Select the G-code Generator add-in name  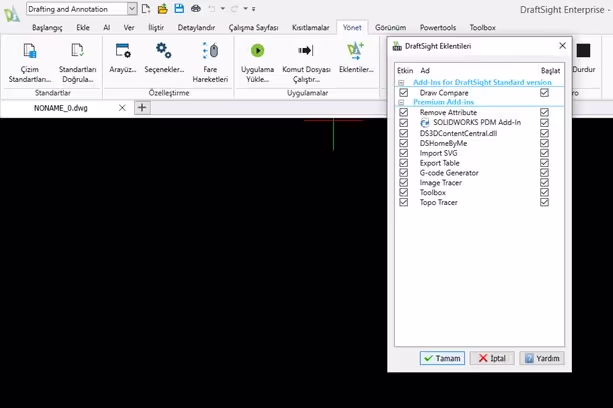point(449,173)
